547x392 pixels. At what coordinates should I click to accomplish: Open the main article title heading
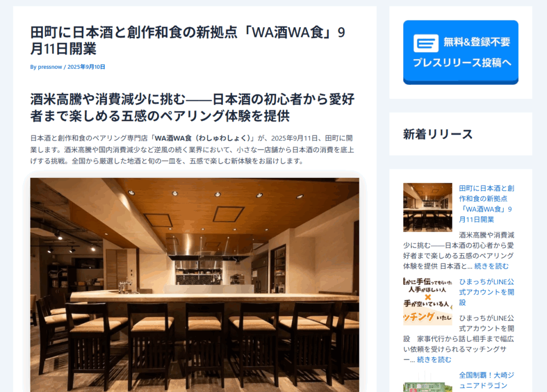[187, 41]
